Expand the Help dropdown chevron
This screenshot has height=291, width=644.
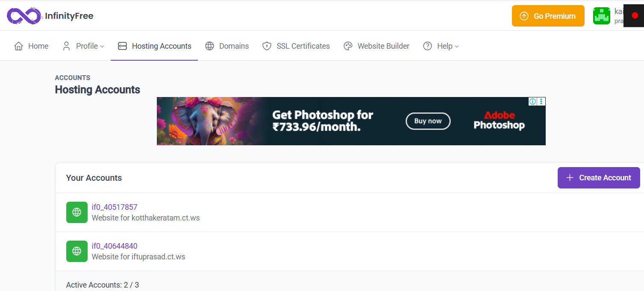pyautogui.click(x=457, y=47)
